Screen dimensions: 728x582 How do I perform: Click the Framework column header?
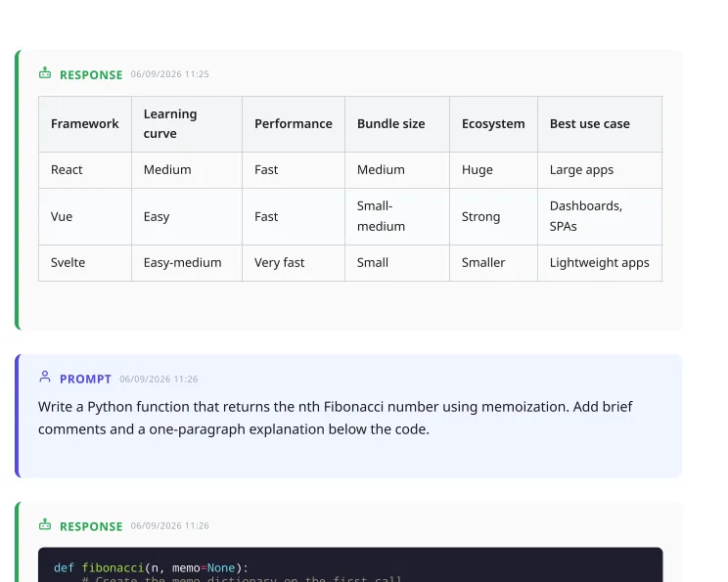[85, 124]
